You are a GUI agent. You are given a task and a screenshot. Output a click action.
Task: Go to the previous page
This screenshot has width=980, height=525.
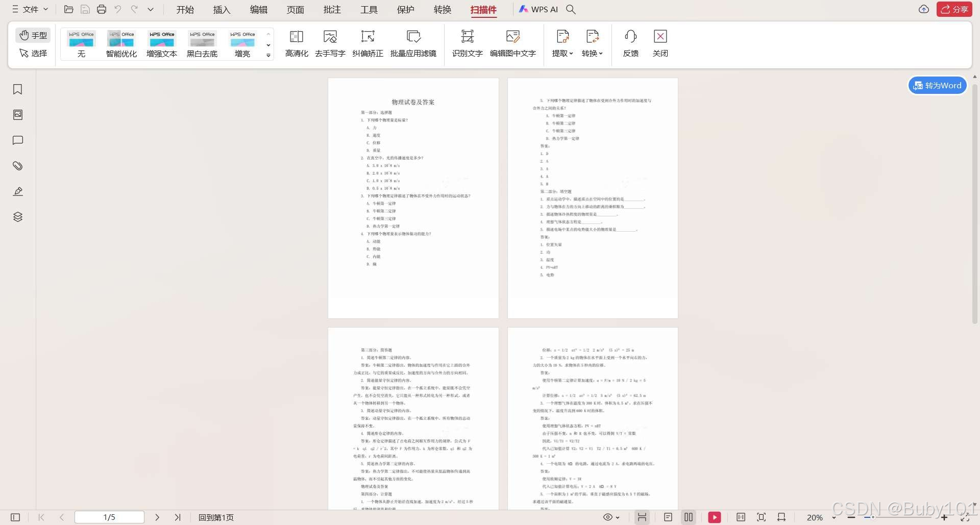click(62, 517)
